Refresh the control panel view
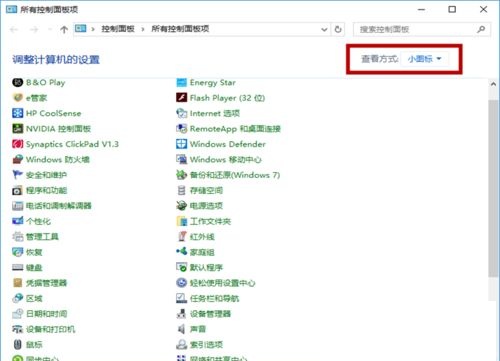The height and width of the screenshot is (361, 500). (x=338, y=29)
